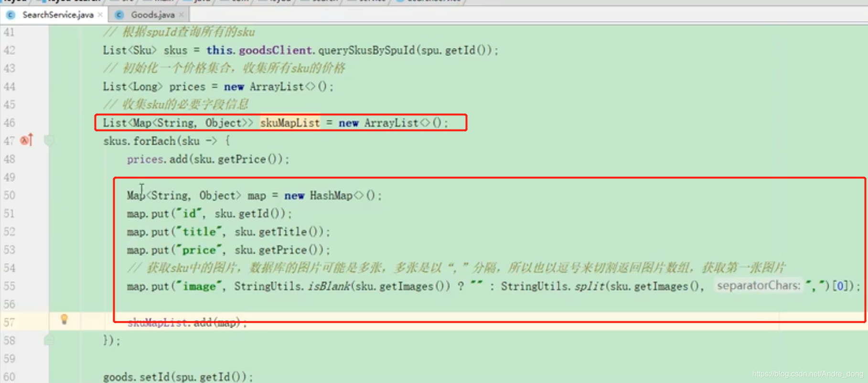Click line number 46 in the gutter
Viewport: 868px width, 383px height.
point(9,123)
